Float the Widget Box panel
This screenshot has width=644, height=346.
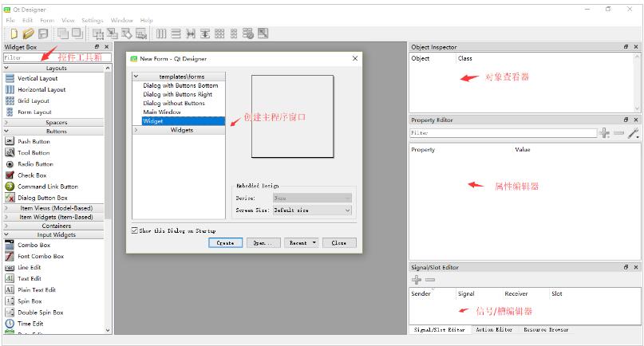97,47
